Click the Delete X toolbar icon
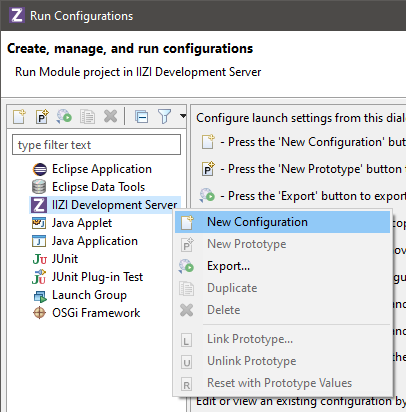Image resolution: width=406 pixels, height=412 pixels. pyautogui.click(x=110, y=117)
